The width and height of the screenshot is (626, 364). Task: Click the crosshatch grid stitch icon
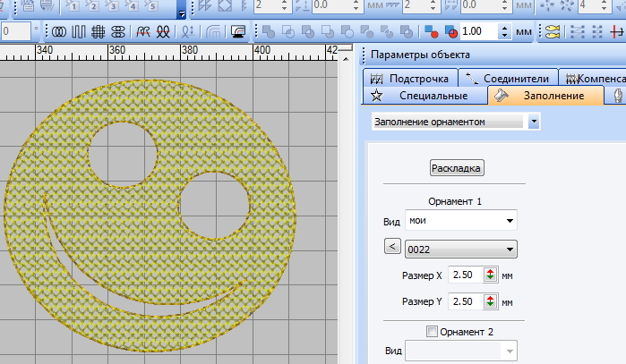tap(98, 31)
